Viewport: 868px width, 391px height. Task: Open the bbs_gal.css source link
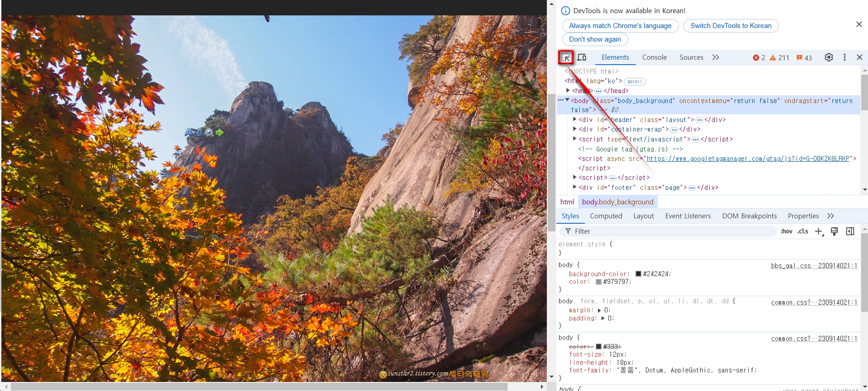(814, 266)
